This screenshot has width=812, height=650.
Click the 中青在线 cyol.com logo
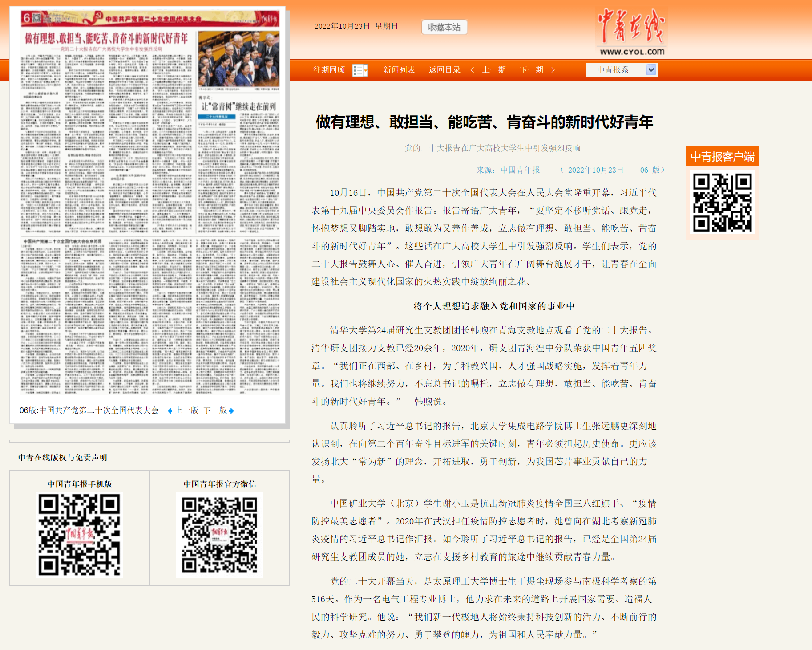click(631, 32)
